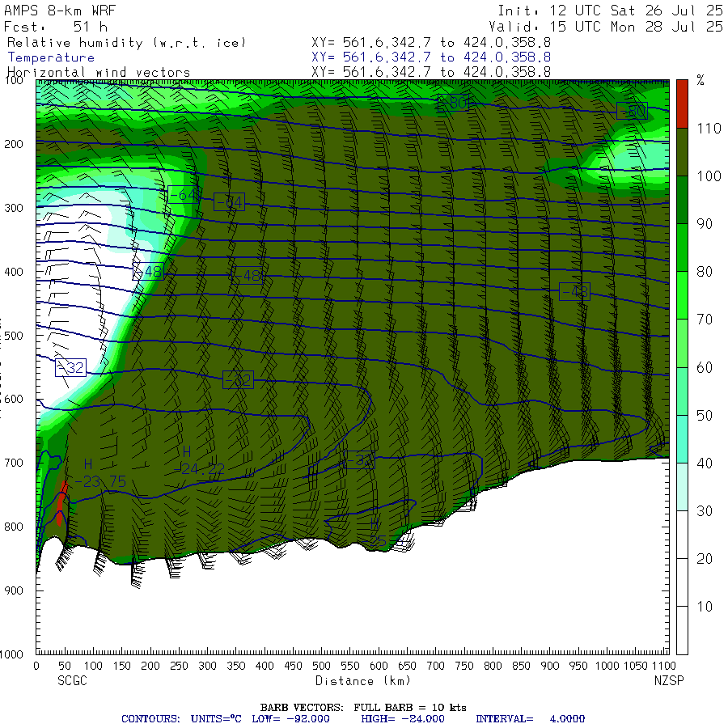Screen dimensions: 728x728
Task: Click the "Valid: 15 UTC Mon 28 Jul 25" line
Action: coord(606,27)
